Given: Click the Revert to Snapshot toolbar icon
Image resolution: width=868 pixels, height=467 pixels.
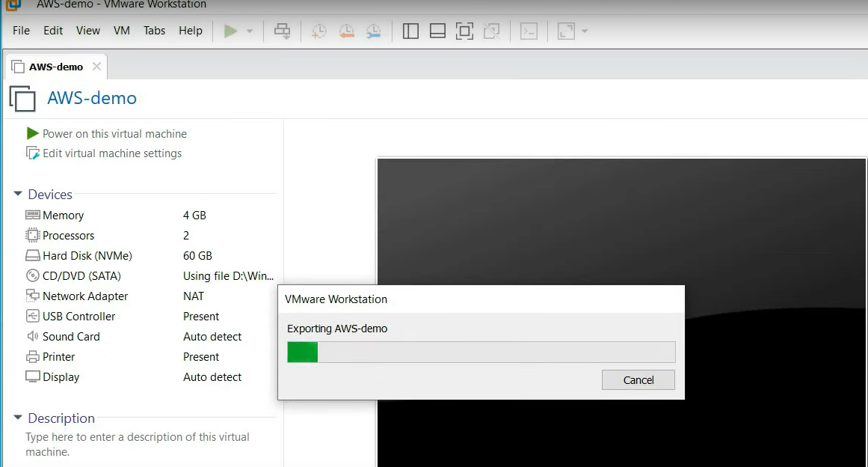Looking at the screenshot, I should click(x=347, y=31).
